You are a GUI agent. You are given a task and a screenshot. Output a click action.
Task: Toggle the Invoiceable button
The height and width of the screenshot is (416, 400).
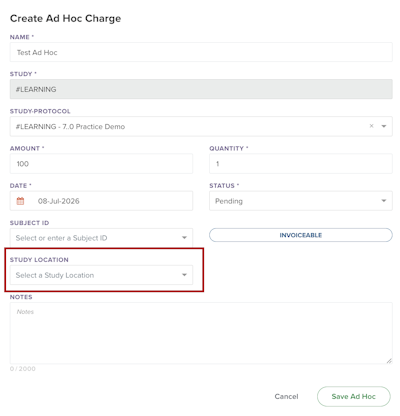(301, 235)
